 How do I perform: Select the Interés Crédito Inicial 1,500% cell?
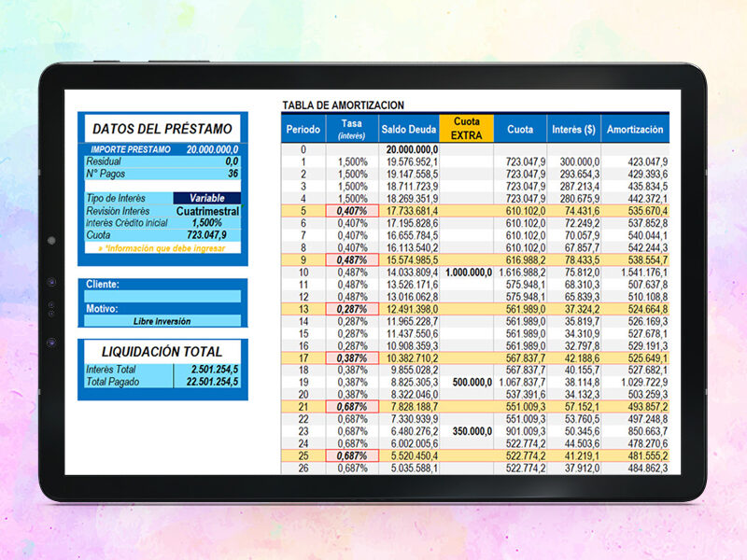tap(206, 223)
